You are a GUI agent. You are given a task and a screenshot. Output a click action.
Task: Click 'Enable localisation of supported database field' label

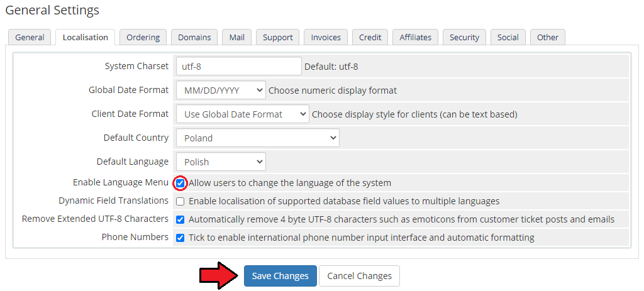[344, 201]
